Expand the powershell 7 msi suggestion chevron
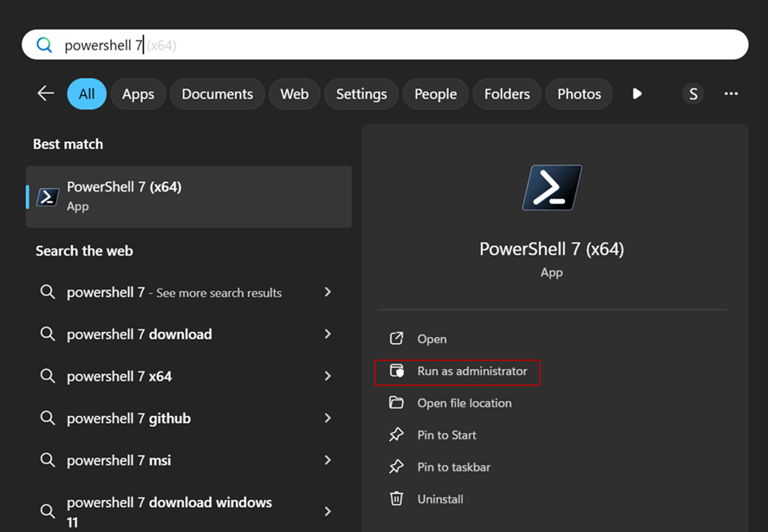768x532 pixels. click(328, 460)
